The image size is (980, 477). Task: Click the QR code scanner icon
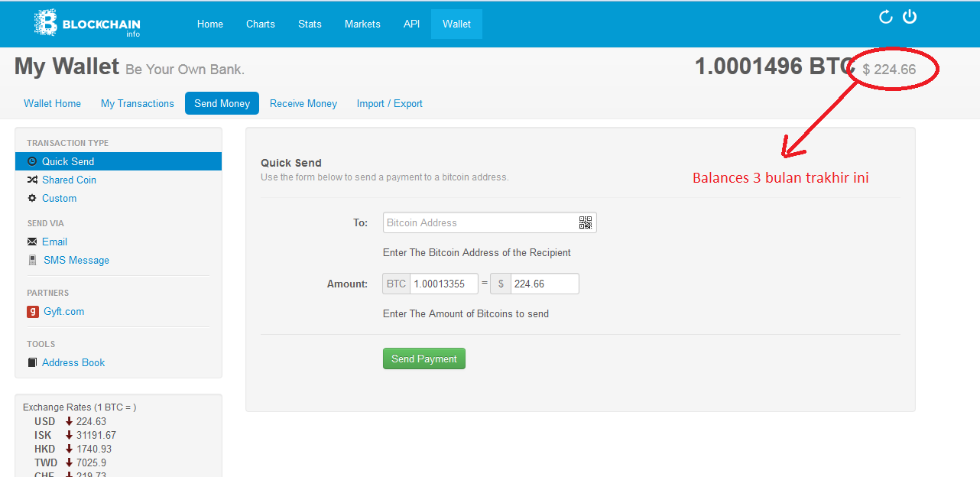point(586,222)
